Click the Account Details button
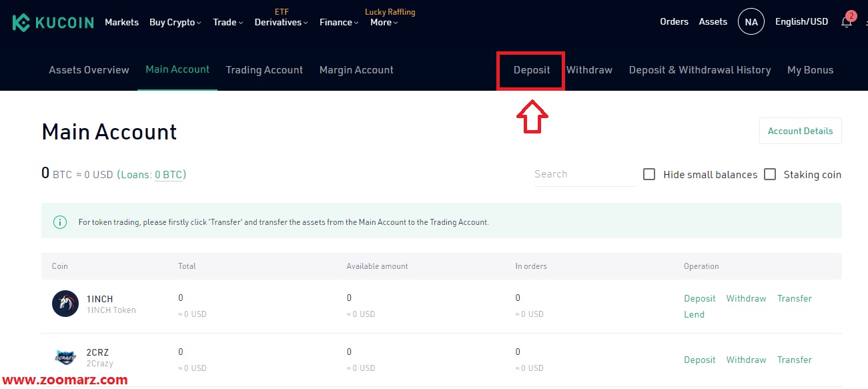Screen dimensions: 868x389 pyautogui.click(x=800, y=131)
